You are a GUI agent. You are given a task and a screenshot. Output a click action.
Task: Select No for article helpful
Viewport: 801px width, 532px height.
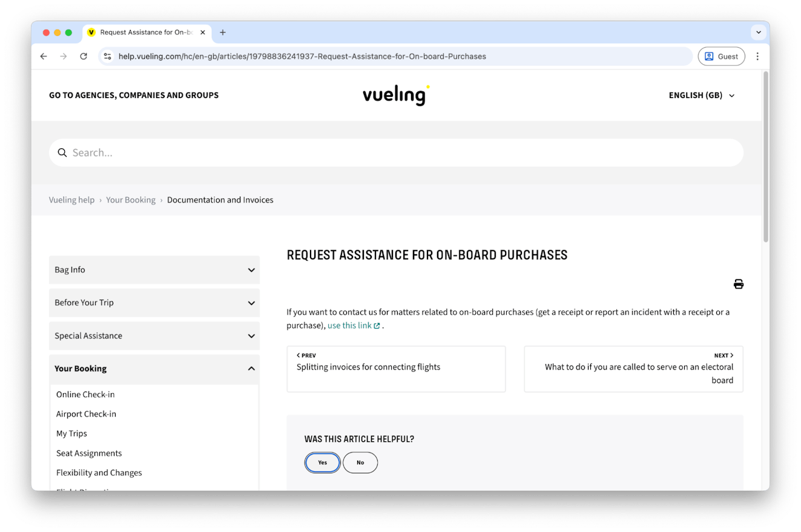pos(360,462)
